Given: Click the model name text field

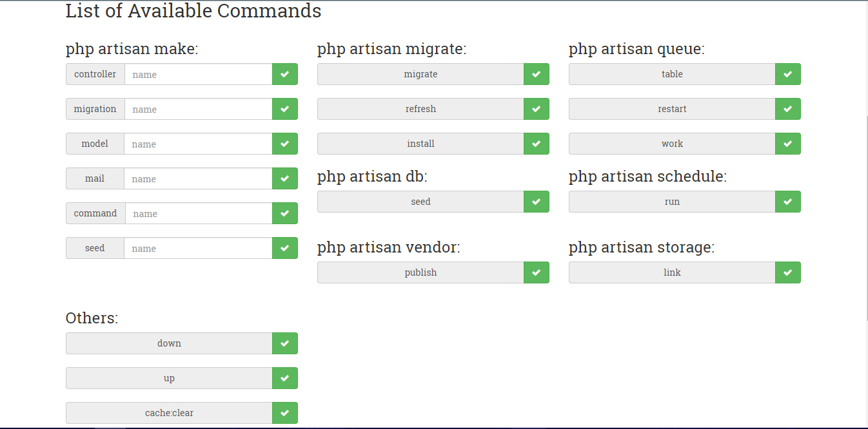Looking at the screenshot, I should pos(197,144).
